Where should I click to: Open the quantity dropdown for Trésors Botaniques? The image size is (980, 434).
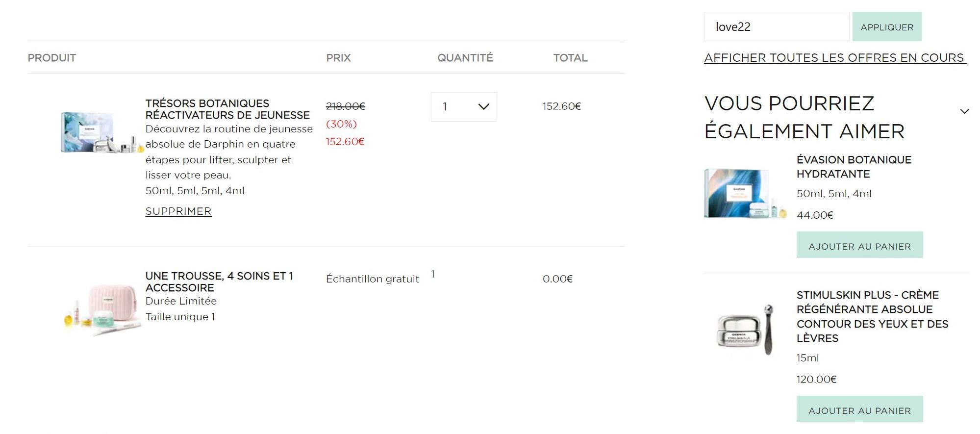(x=463, y=107)
